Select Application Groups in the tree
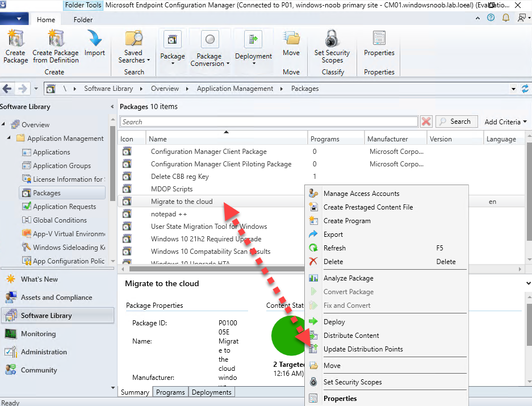The height and width of the screenshot is (406, 532). pyautogui.click(x=62, y=166)
